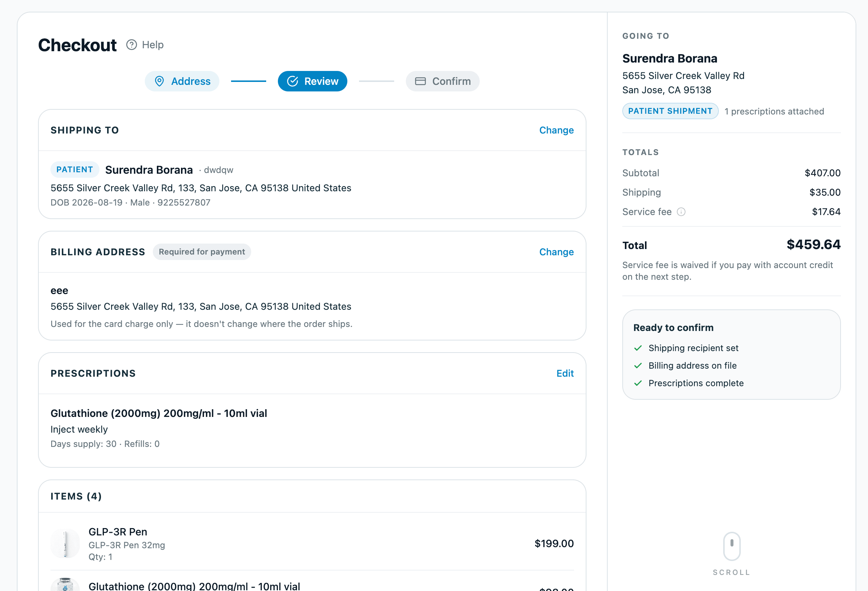Click the 'Shipping recipient set' checklist item
868x591 pixels.
coord(694,348)
